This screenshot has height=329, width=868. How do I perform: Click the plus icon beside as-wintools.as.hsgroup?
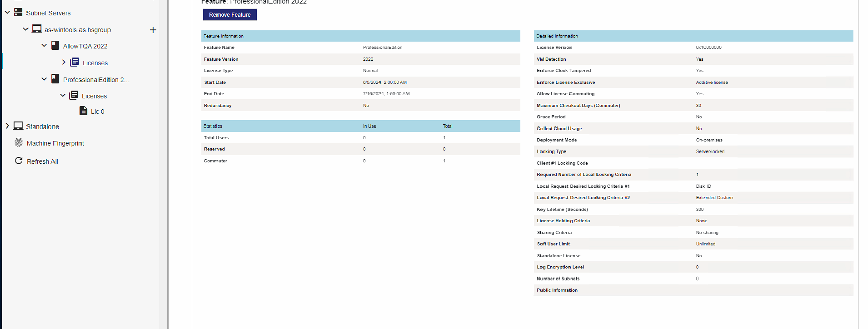153,30
